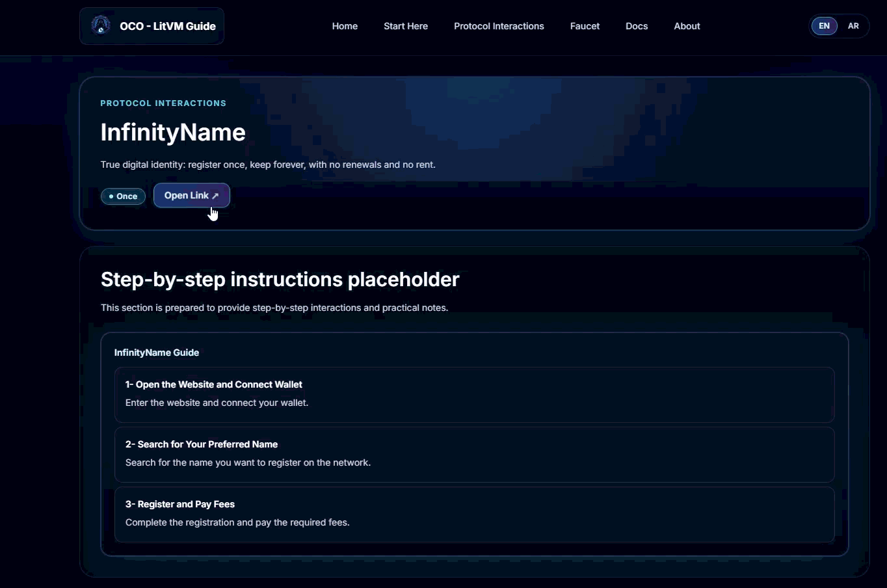The height and width of the screenshot is (588, 887).
Task: Click the external-link arrow inside Open Link button
Action: [215, 195]
